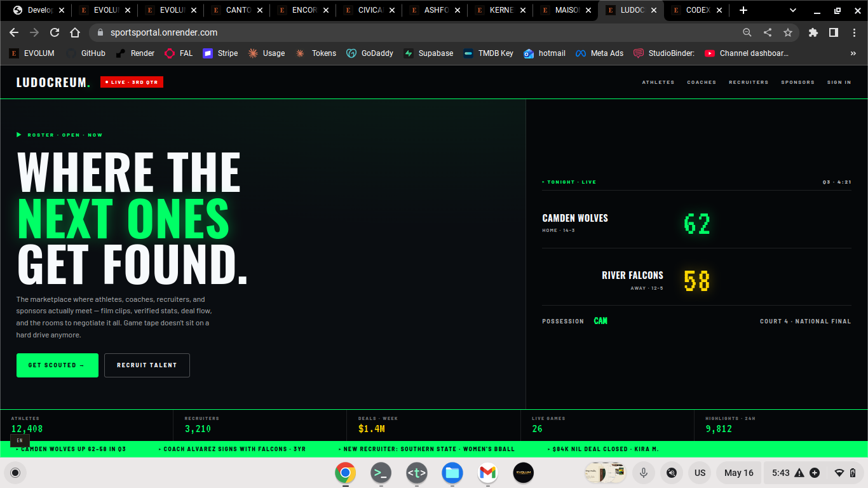Open the Extensions puzzle icon

813,32
